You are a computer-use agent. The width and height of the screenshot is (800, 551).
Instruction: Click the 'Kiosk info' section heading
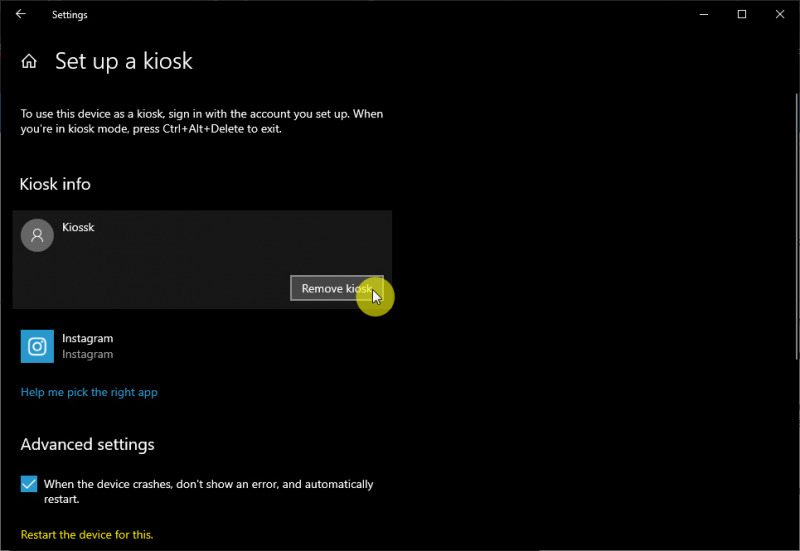click(55, 184)
